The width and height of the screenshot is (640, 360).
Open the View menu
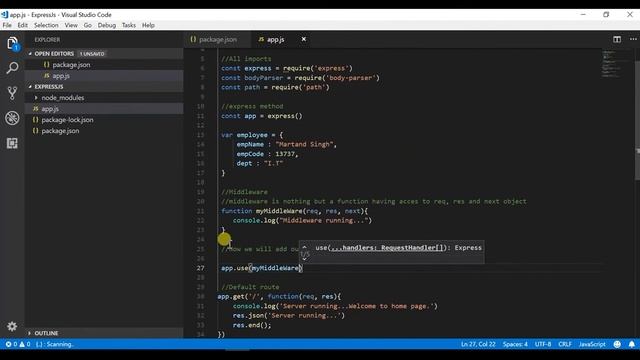(x=71, y=25)
